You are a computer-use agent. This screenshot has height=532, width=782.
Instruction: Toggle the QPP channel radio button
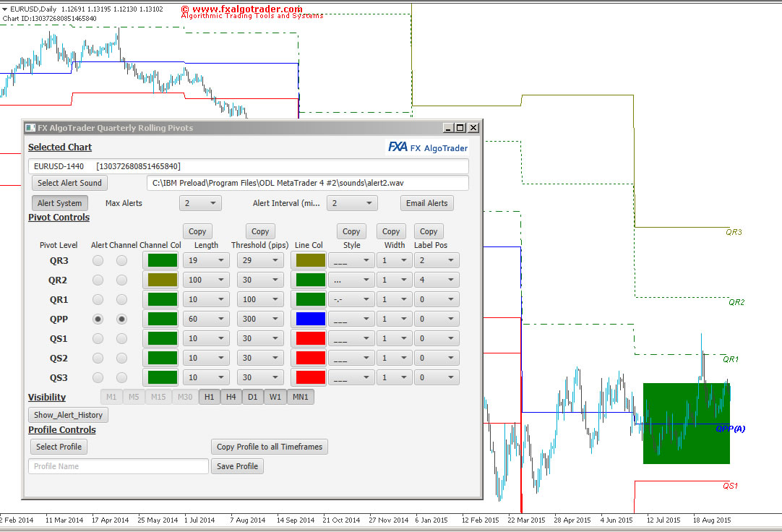coord(122,319)
